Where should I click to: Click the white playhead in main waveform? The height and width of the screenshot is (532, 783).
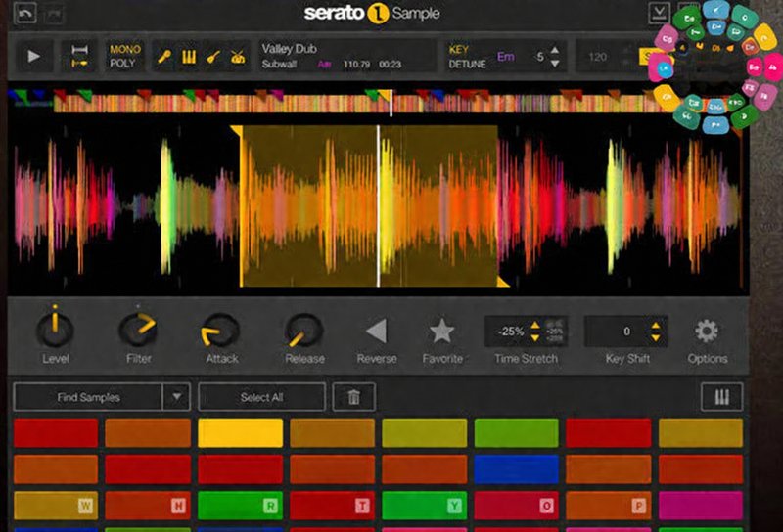click(x=378, y=206)
